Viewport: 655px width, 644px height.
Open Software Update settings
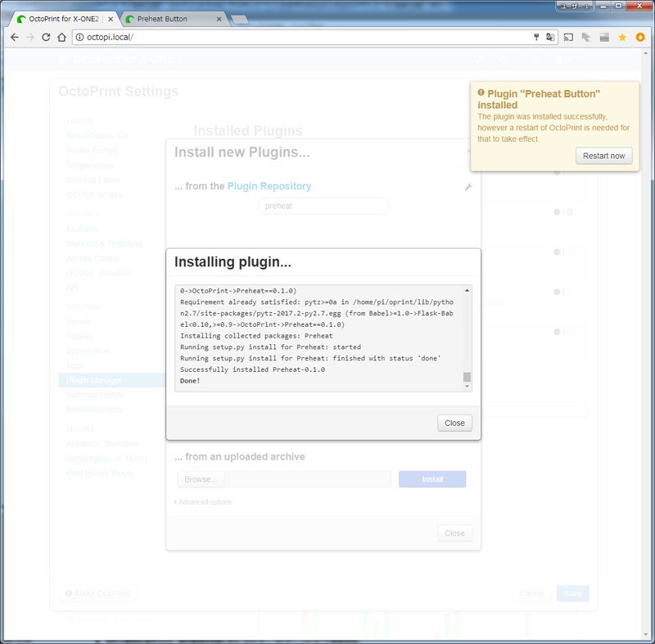point(96,395)
